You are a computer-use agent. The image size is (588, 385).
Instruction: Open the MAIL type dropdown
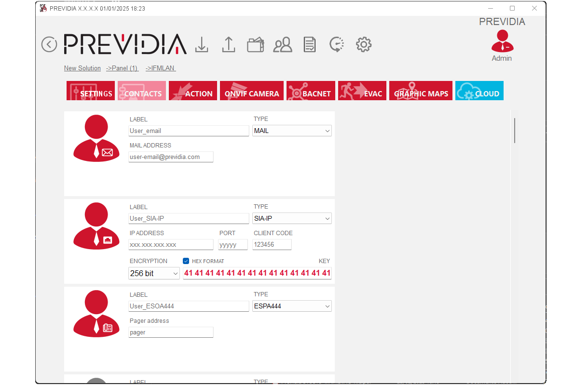click(x=292, y=131)
